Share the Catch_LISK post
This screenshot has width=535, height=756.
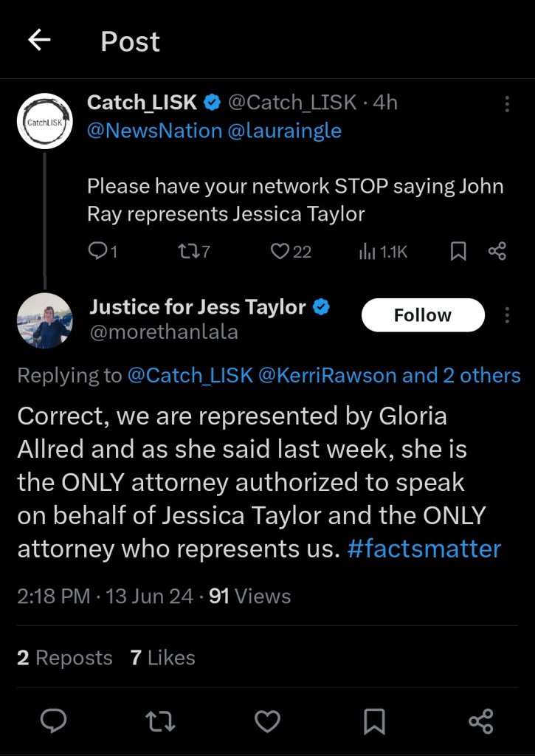(x=497, y=252)
